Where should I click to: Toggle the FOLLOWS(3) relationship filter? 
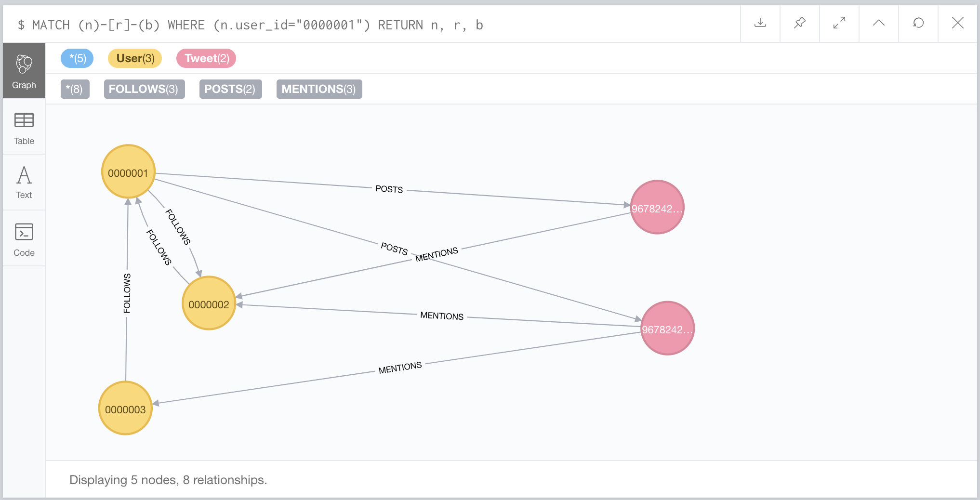(144, 89)
